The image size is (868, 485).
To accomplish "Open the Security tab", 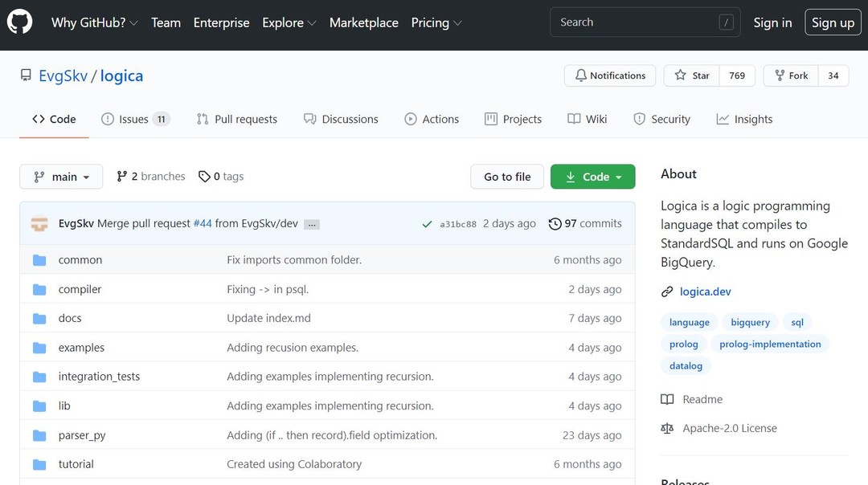I will pyautogui.click(x=662, y=119).
